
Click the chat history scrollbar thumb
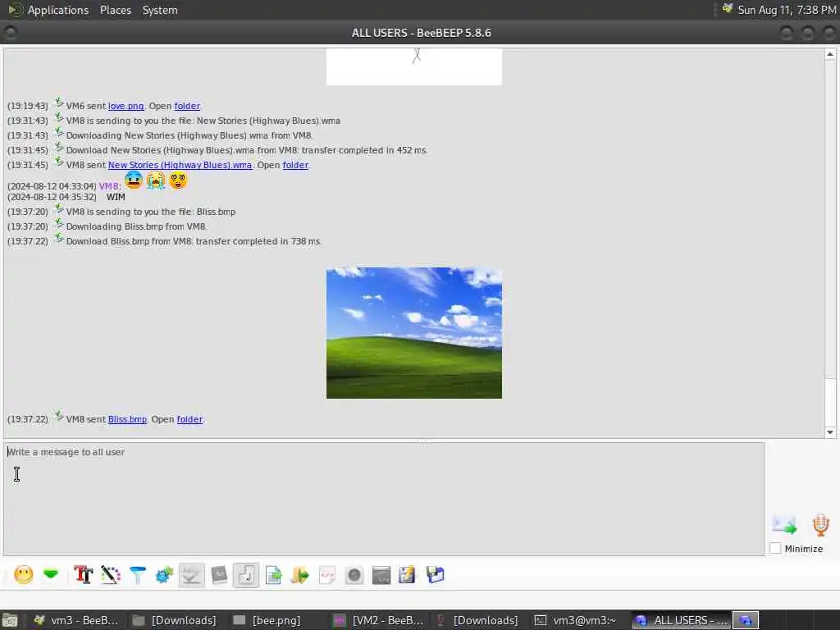(x=830, y=402)
